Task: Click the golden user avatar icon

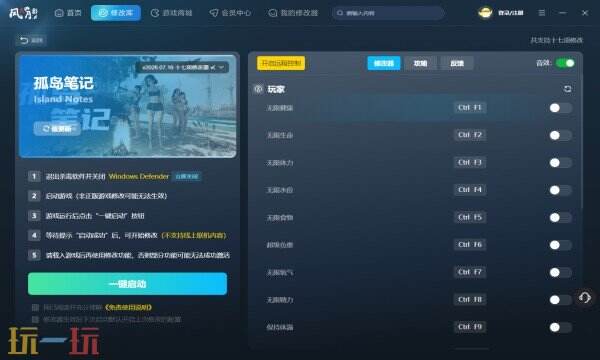Action: coord(485,13)
